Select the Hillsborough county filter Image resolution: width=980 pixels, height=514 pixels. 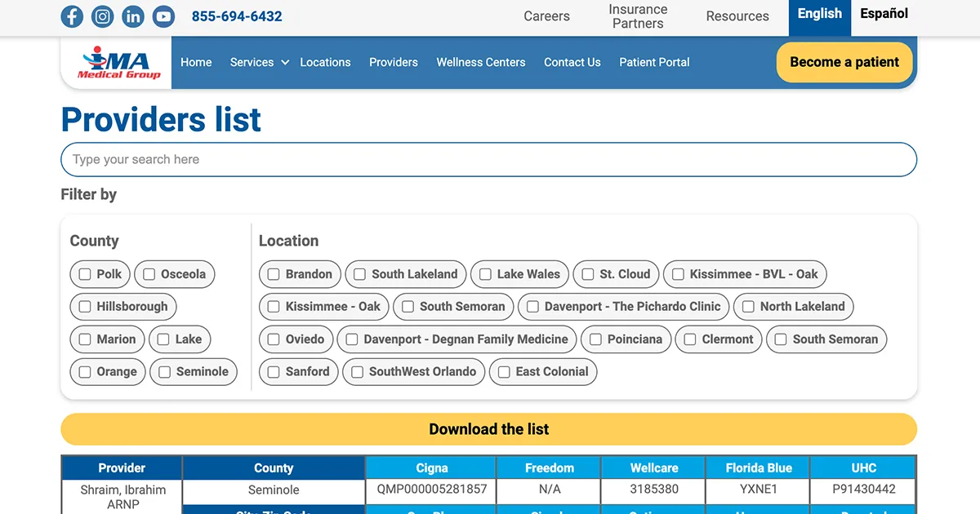tap(85, 307)
